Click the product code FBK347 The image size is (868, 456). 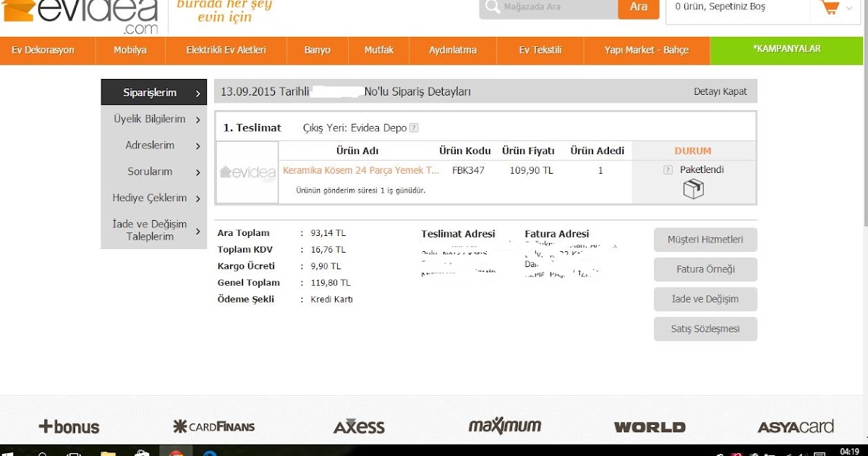(x=468, y=170)
